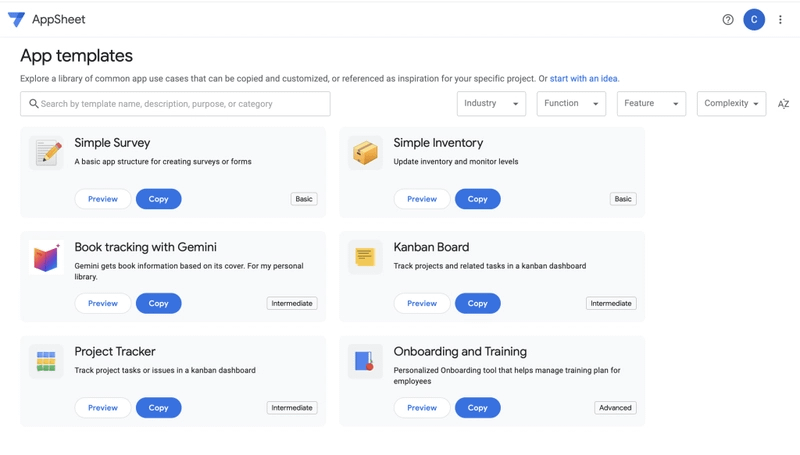Screen dimensions: 800x455
Task: Preview the Onboarding and Training template
Action: (422, 408)
